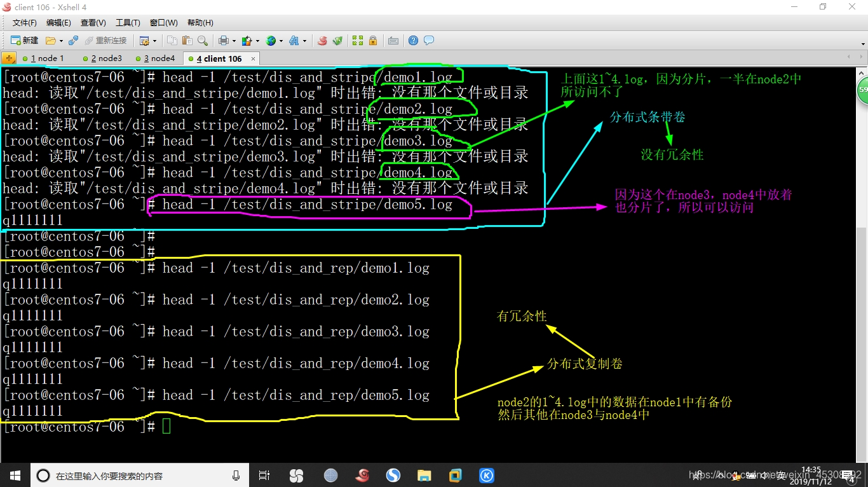Open the 工具(T) menu
The height and width of the screenshot is (487, 868).
128,23
